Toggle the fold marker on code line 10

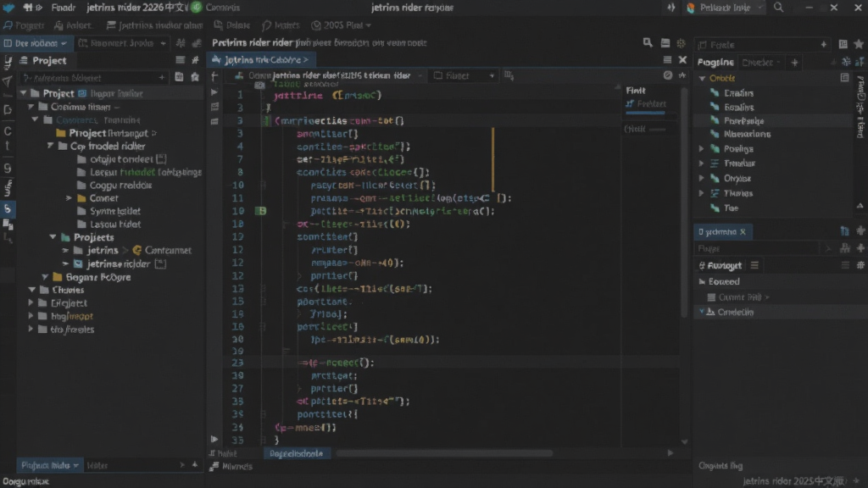(x=264, y=186)
